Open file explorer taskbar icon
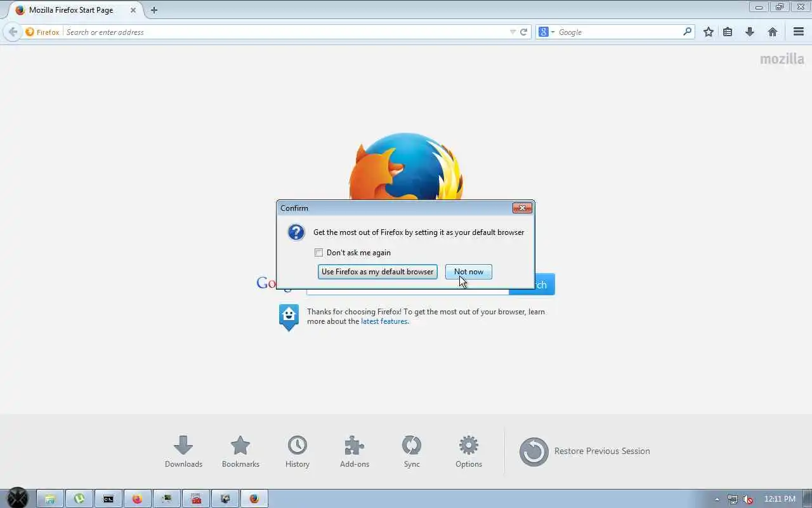The image size is (812, 508). click(50, 498)
